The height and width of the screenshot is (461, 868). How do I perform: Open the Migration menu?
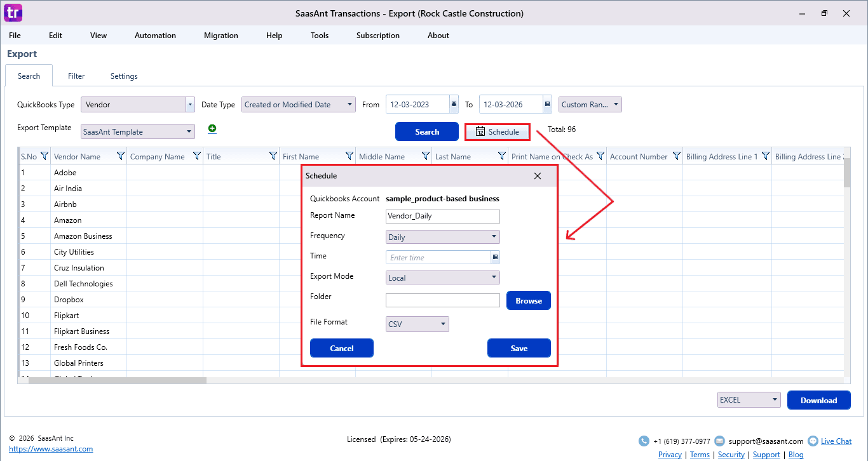(x=221, y=36)
